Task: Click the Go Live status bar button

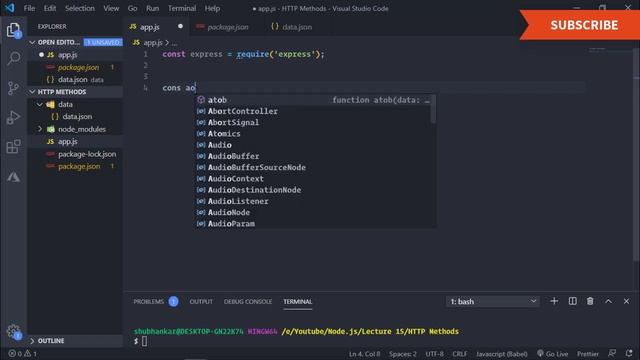Action: pyautogui.click(x=553, y=353)
